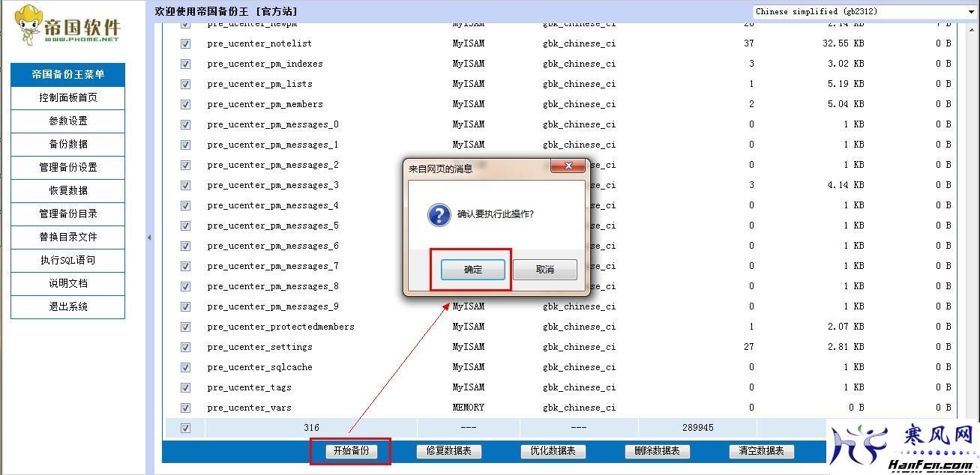Open 恢复数据 menu item
Image resolution: width=980 pixels, height=475 pixels.
pyautogui.click(x=68, y=191)
